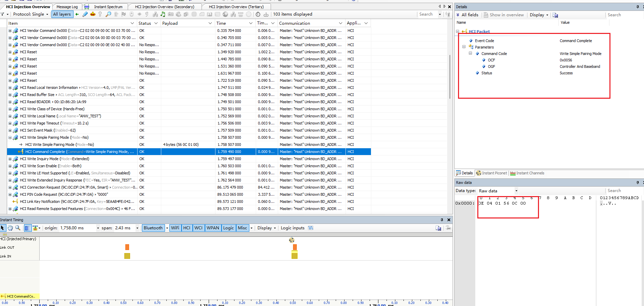Select the arrow pointer tool in Instant Timing
Viewport: 644px width, 306px height.
[x=3, y=228]
